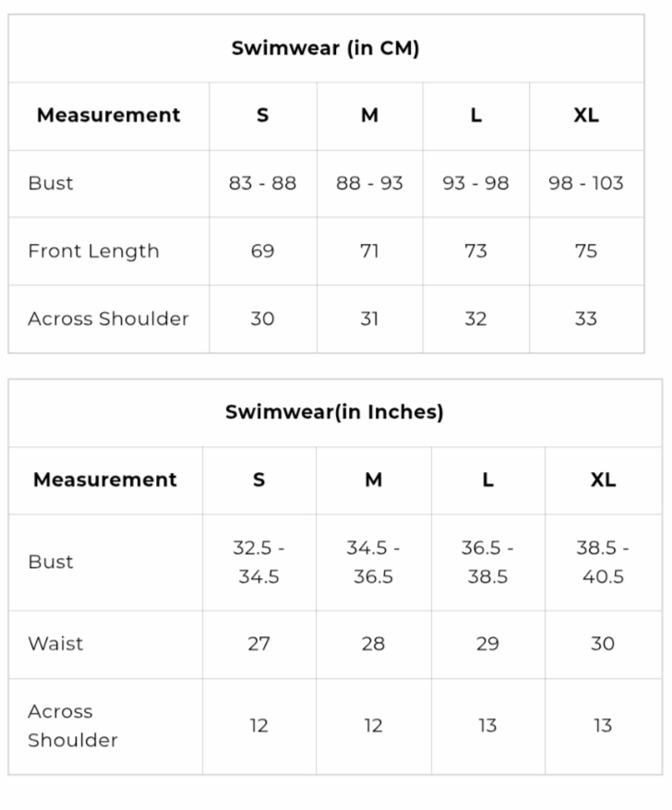Select the "Front Length" row label
Image resolution: width=672 pixels, height=810 pixels.
point(93,251)
